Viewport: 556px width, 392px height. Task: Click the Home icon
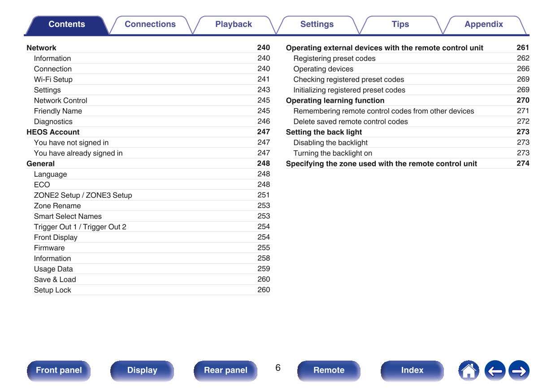click(469, 371)
